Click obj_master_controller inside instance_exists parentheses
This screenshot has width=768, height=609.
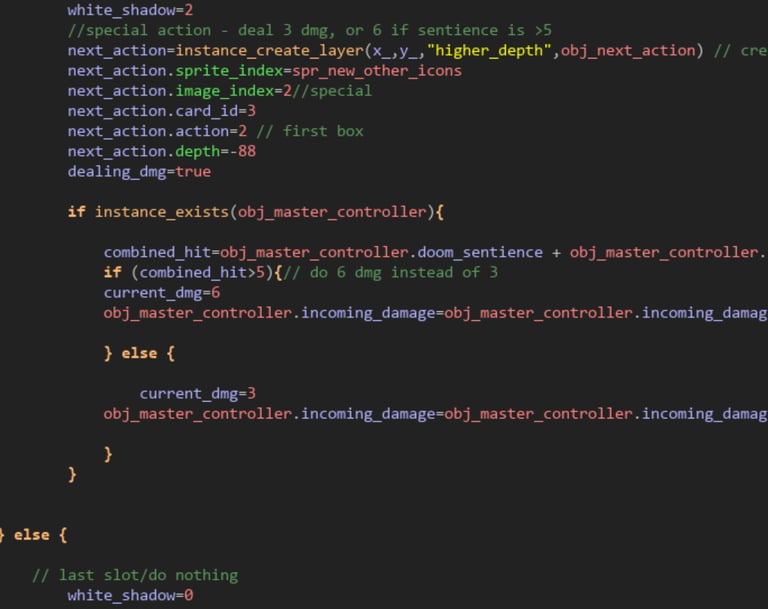(x=332, y=212)
